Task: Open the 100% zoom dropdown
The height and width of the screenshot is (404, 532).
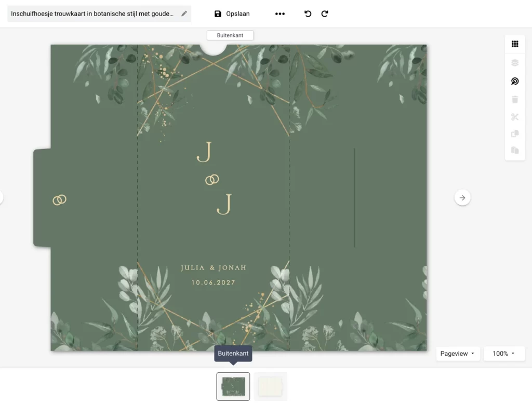Action: 504,354
